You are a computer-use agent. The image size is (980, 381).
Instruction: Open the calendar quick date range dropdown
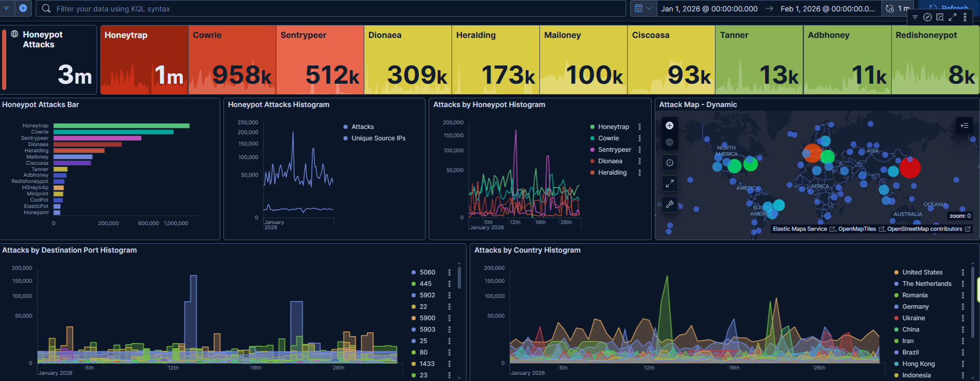(643, 8)
